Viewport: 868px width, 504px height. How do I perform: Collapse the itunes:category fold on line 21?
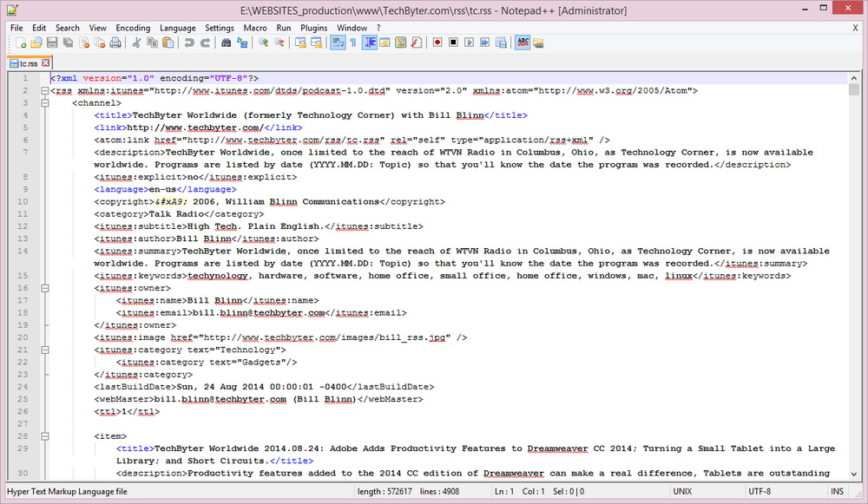point(45,350)
